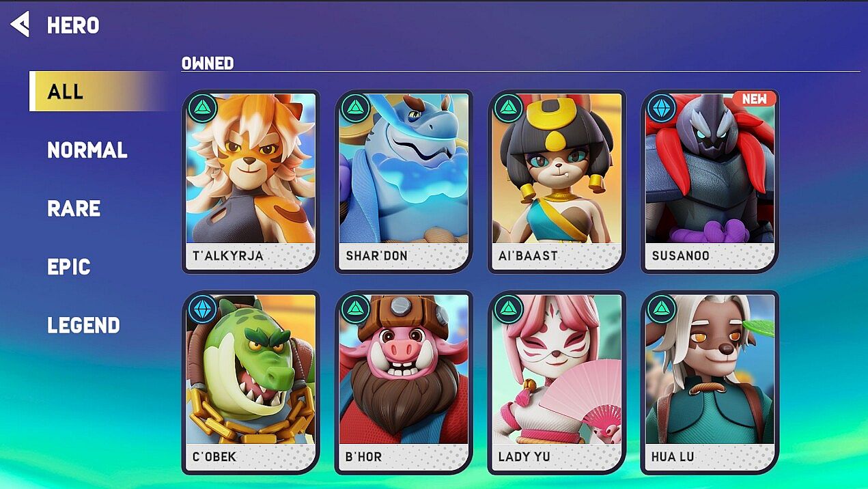Open the LEGEND hero category
This screenshot has width=868, height=489.
[x=83, y=325]
